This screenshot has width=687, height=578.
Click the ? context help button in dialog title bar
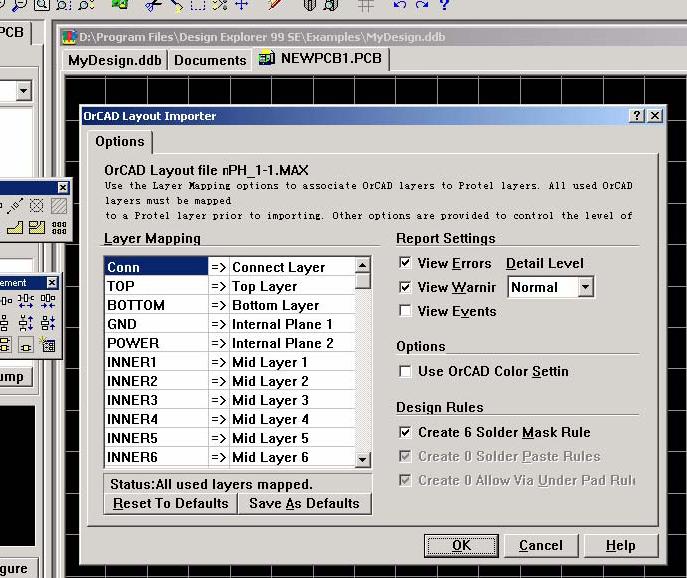coord(637,115)
